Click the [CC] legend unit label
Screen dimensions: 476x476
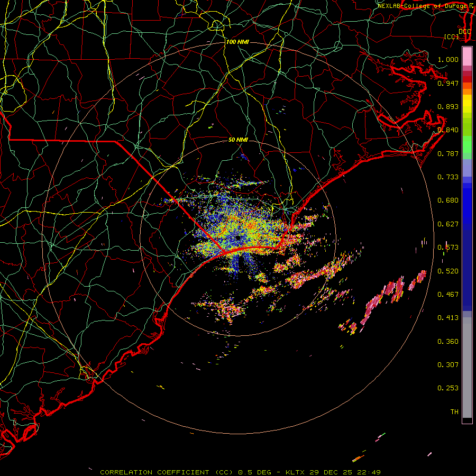(452, 37)
